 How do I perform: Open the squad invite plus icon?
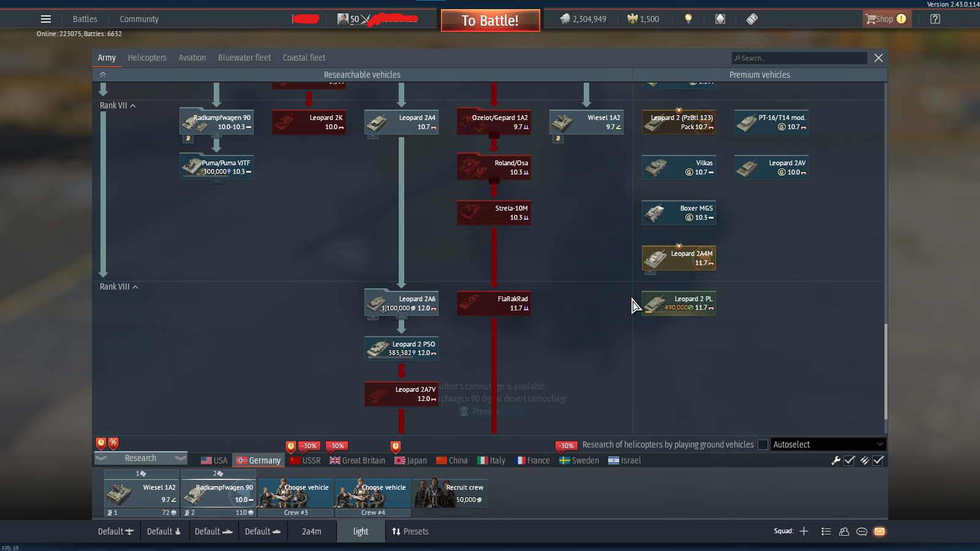pyautogui.click(x=804, y=531)
